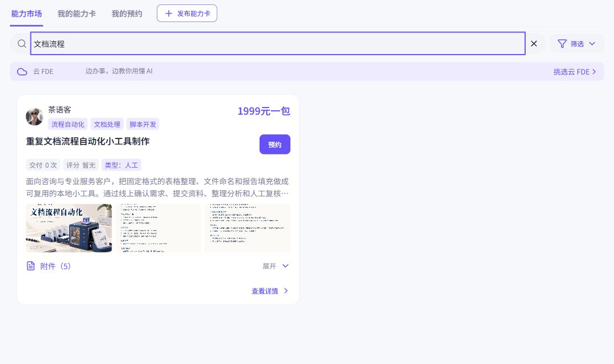Clear the search text with the X icon

tap(534, 44)
